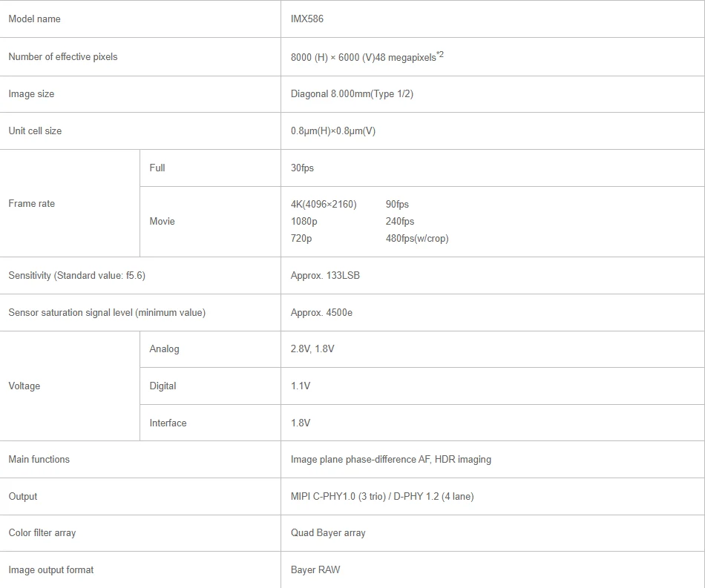
Task: Click the footnote *2 superscript marker
Action: (440, 54)
